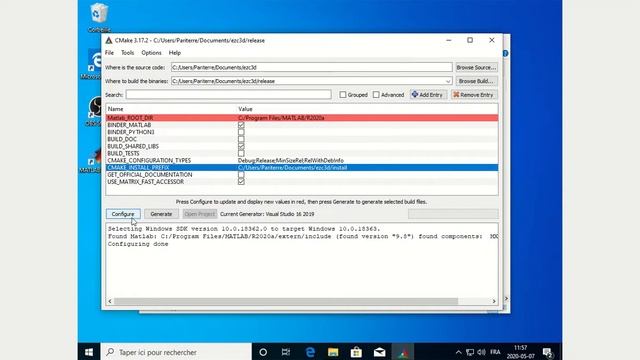The image size is (640, 360).
Task: Launch Microsoft Edge from taskbar
Action: (310, 352)
